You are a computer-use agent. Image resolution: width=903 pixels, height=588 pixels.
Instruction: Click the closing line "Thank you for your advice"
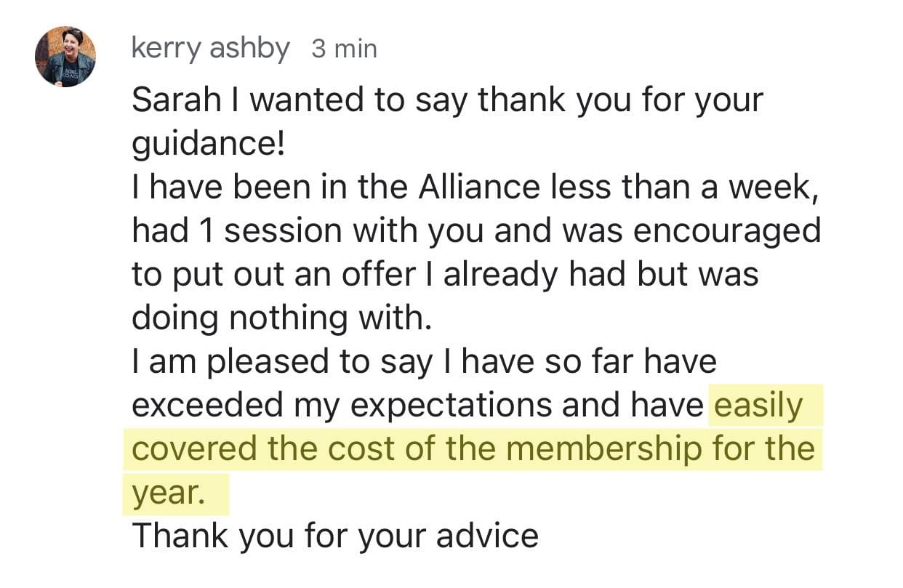click(x=335, y=536)
